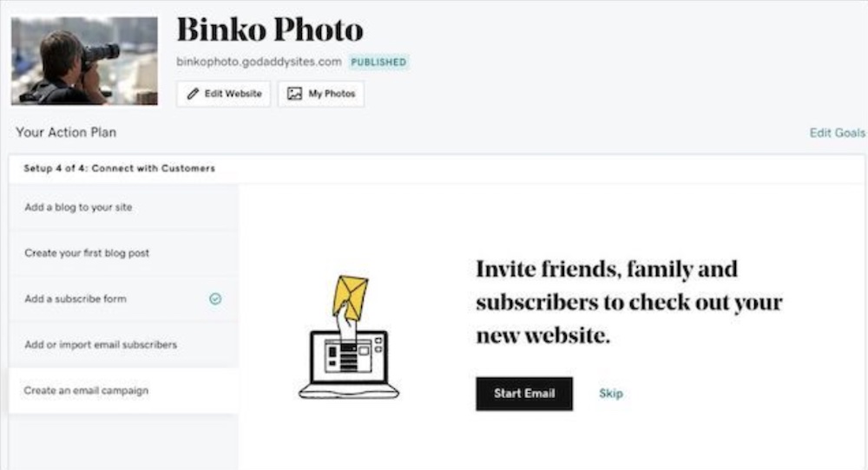
Task: Skip the email invitation step
Action: (x=610, y=394)
